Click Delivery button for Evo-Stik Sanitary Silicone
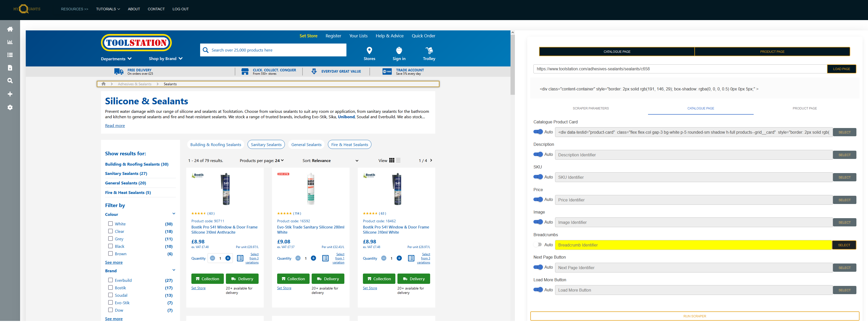The height and width of the screenshot is (323, 868). point(328,279)
